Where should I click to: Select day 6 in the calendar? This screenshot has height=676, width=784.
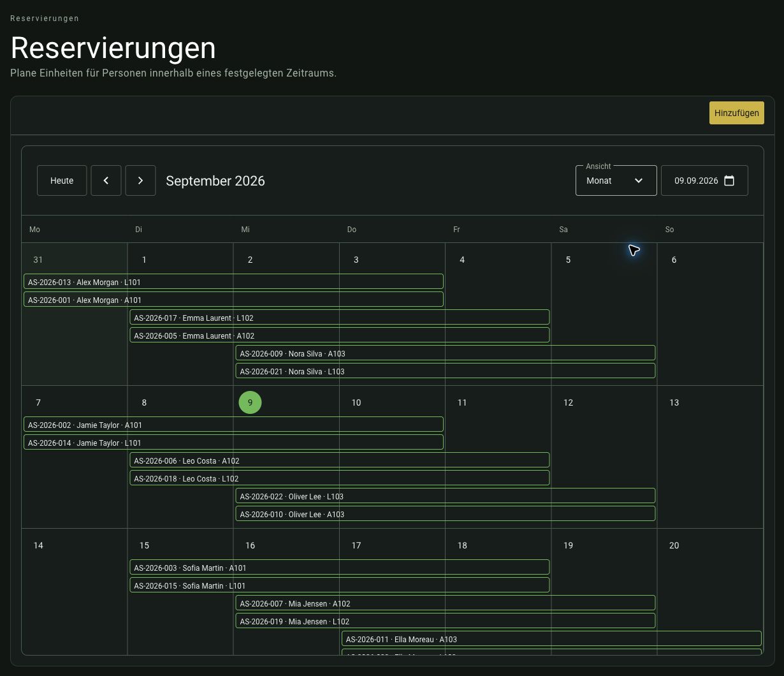674,260
